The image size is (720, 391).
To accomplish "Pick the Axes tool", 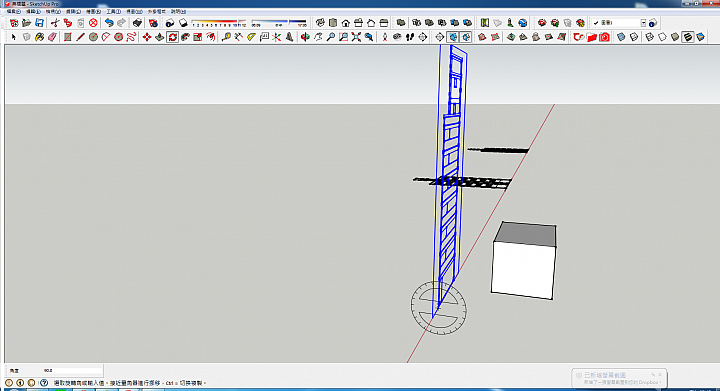I will pyautogui.click(x=276, y=37).
